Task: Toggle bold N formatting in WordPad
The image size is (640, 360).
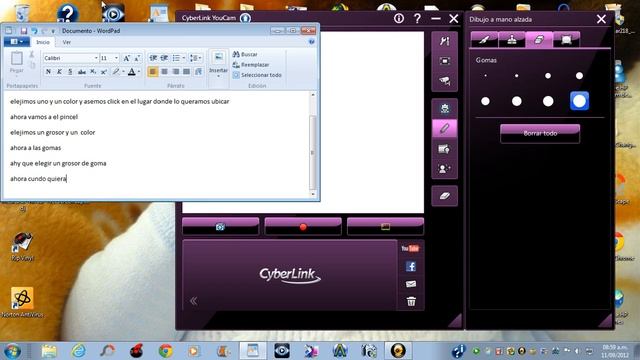Action: click(48, 72)
